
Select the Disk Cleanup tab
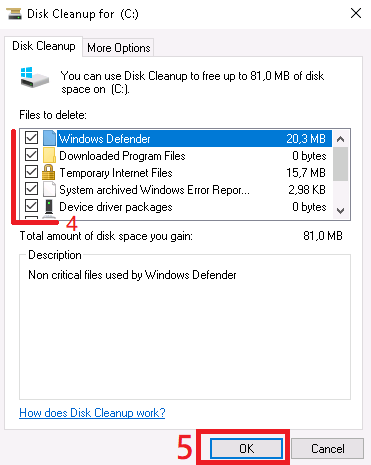click(x=44, y=46)
